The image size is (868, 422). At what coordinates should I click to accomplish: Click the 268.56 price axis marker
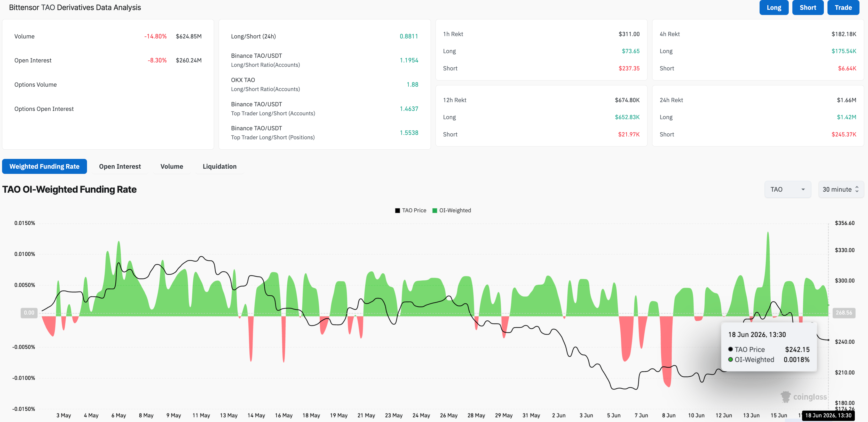click(844, 313)
